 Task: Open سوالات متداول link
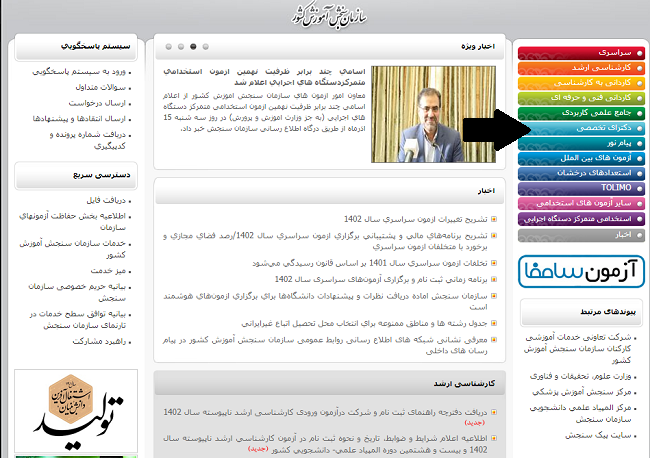[x=101, y=87]
